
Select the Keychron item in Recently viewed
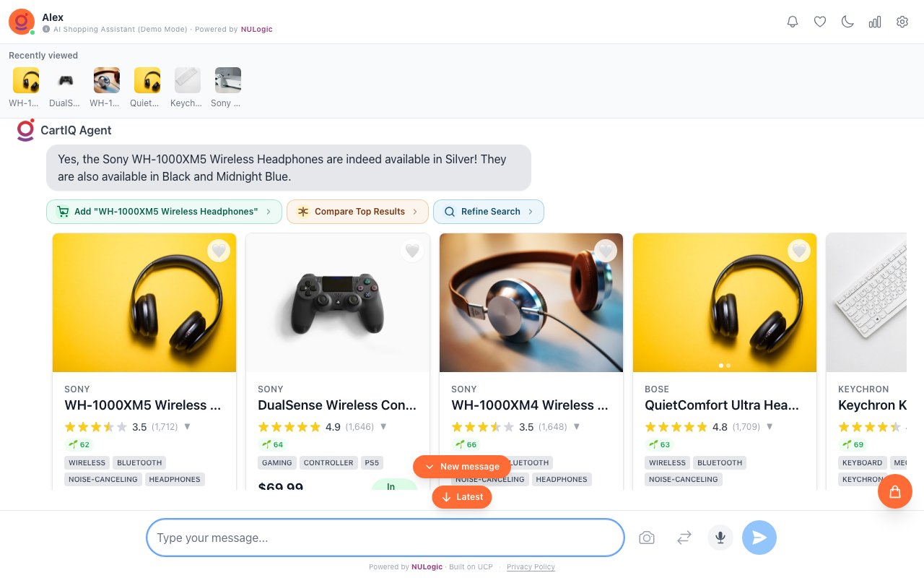click(x=187, y=80)
